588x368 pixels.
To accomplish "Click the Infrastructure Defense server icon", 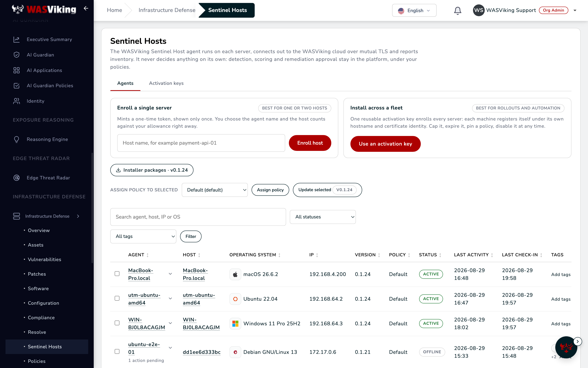I will [x=17, y=216].
